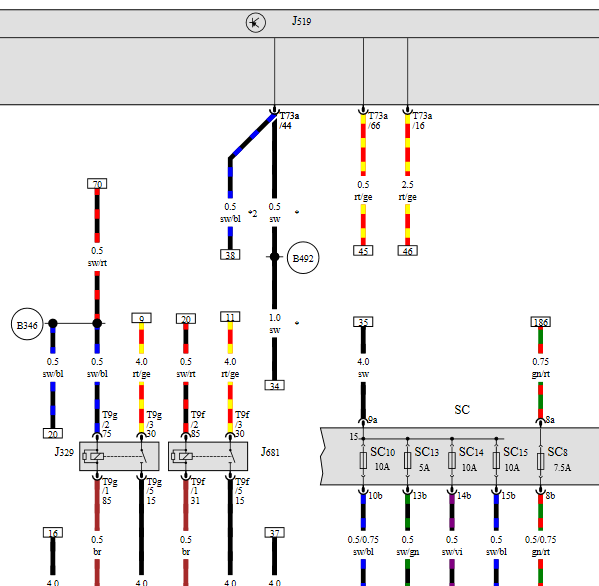The height and width of the screenshot is (586, 599).
Task: Select the SC8 fuse symbol
Action: tap(541, 461)
